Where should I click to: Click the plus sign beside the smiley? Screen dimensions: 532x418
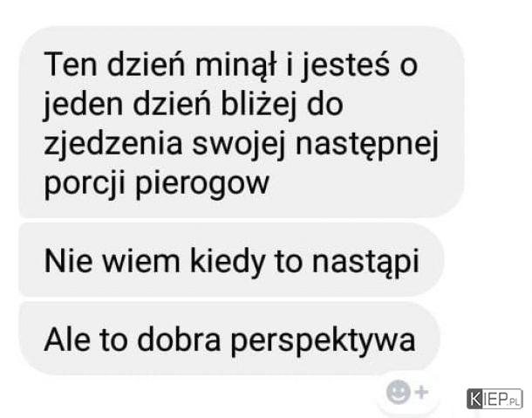(x=421, y=392)
